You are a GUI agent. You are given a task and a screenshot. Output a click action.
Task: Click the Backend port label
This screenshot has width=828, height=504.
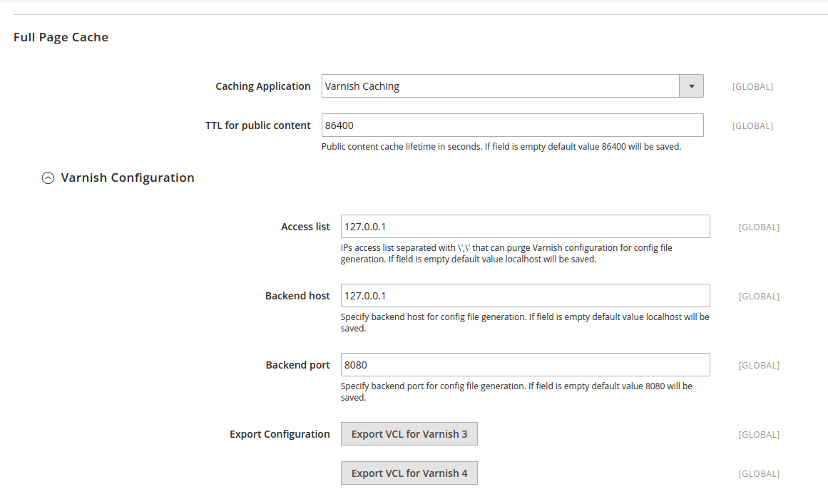[x=298, y=365]
